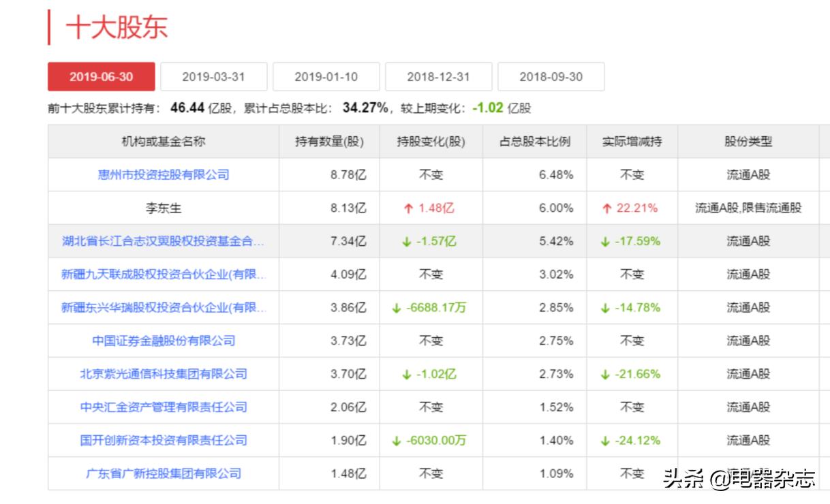
Task: Click the truncated 湖北省长江合志汉翼 shareholder link
Action: (x=165, y=242)
